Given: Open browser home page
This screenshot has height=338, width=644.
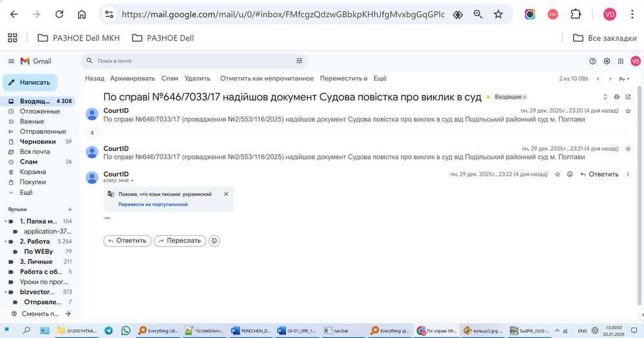Looking at the screenshot, I should coord(82,14).
